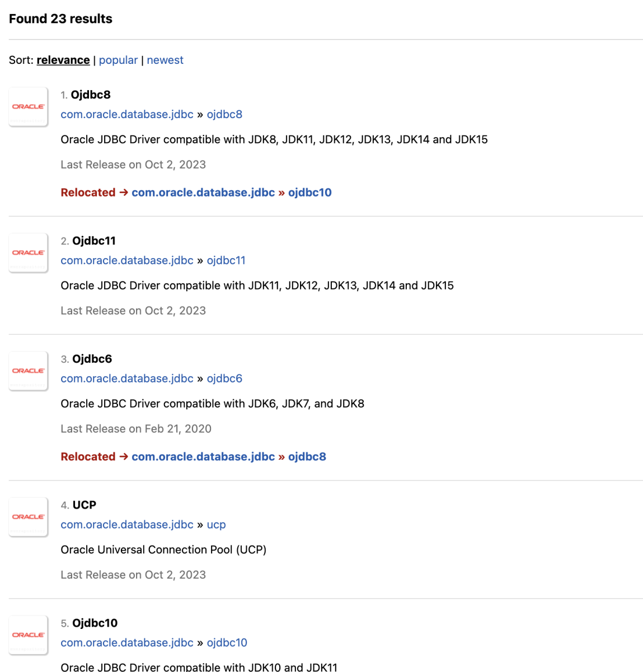The height and width of the screenshot is (672, 643).
Task: Open the Ojdbc8 result title
Action: pyautogui.click(x=91, y=95)
